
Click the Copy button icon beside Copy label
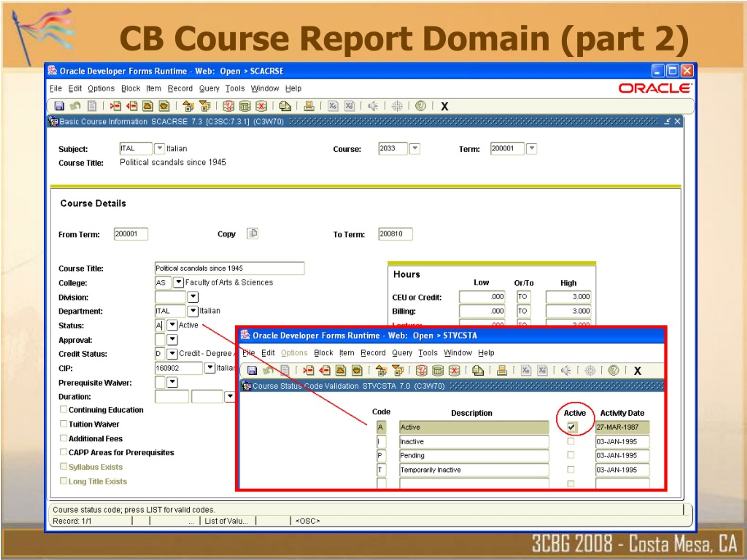253,233
